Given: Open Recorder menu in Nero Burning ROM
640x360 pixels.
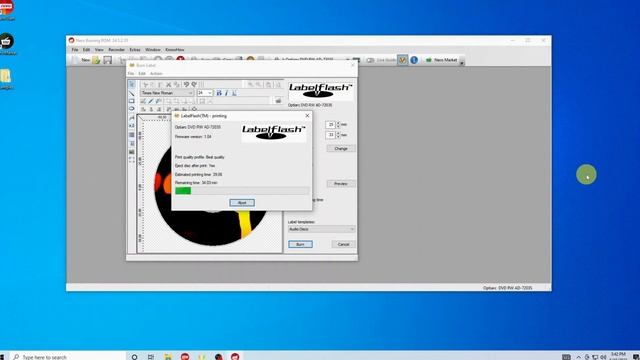Looking at the screenshot, I should [116, 50].
